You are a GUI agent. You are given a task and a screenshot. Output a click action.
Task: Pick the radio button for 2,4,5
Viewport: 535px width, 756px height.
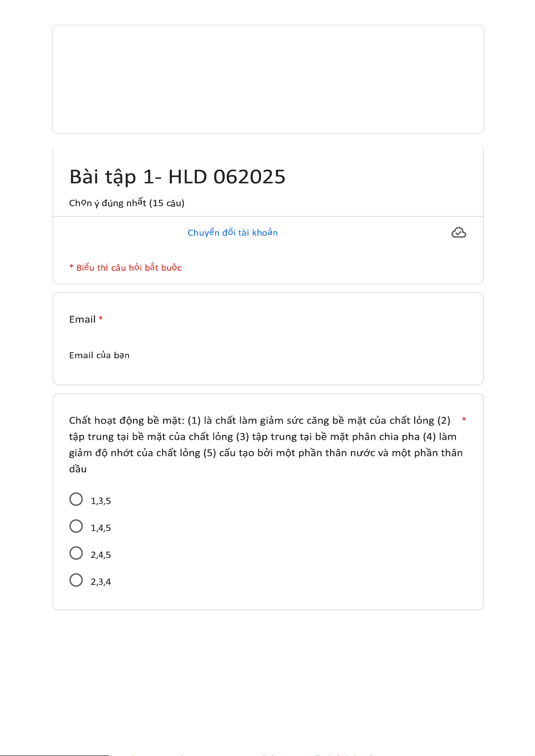[76, 553]
